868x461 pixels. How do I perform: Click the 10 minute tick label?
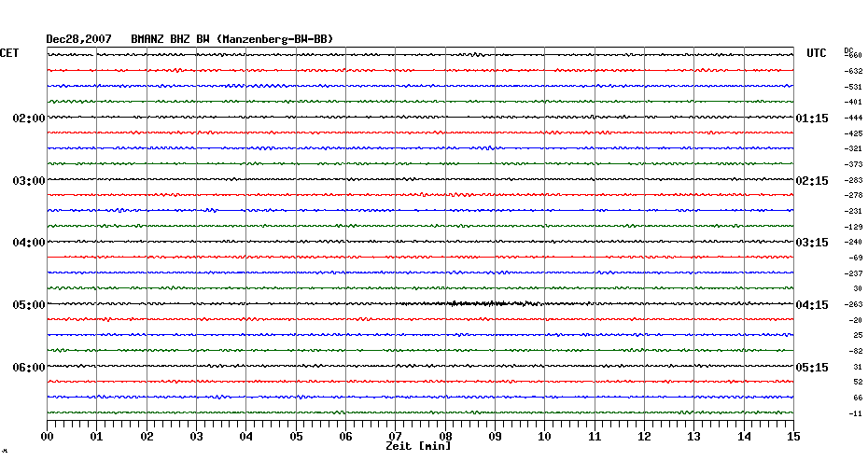click(545, 436)
